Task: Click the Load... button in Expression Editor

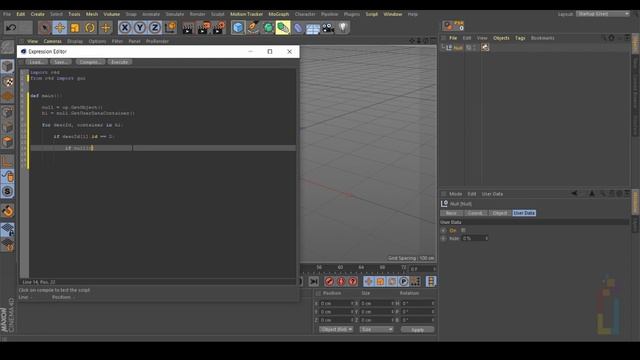Action: (x=36, y=62)
